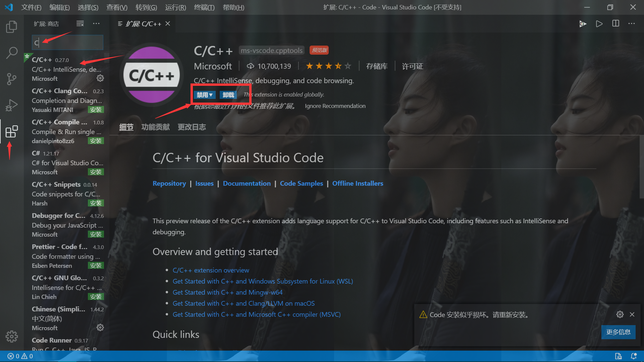Screen dimensions: 644x362
Task: Click the Run play icon in editor toolbar
Action: pyautogui.click(x=599, y=23)
